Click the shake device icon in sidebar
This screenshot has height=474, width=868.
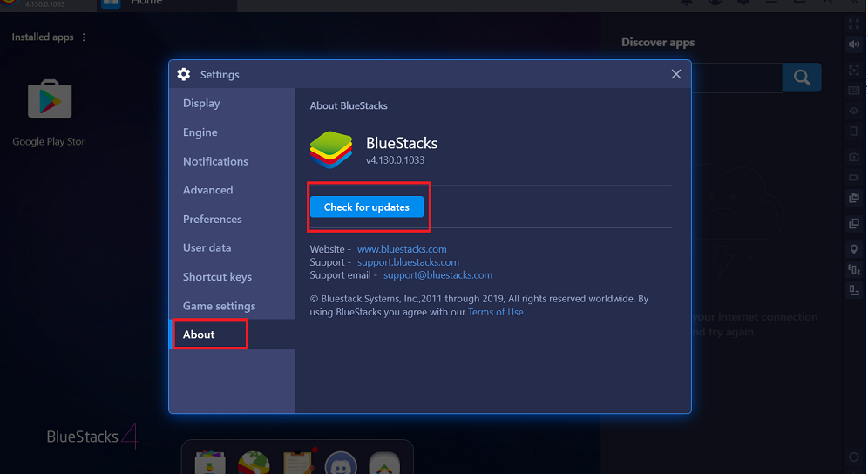pos(853,269)
